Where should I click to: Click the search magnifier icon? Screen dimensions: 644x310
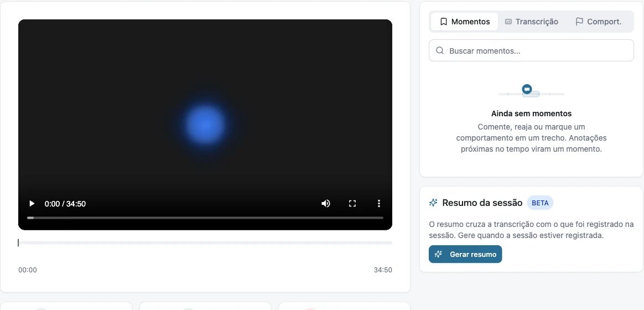coord(439,50)
